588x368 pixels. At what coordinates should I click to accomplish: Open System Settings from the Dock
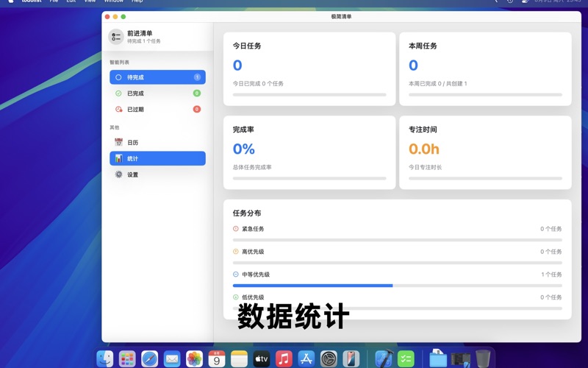coord(329,359)
